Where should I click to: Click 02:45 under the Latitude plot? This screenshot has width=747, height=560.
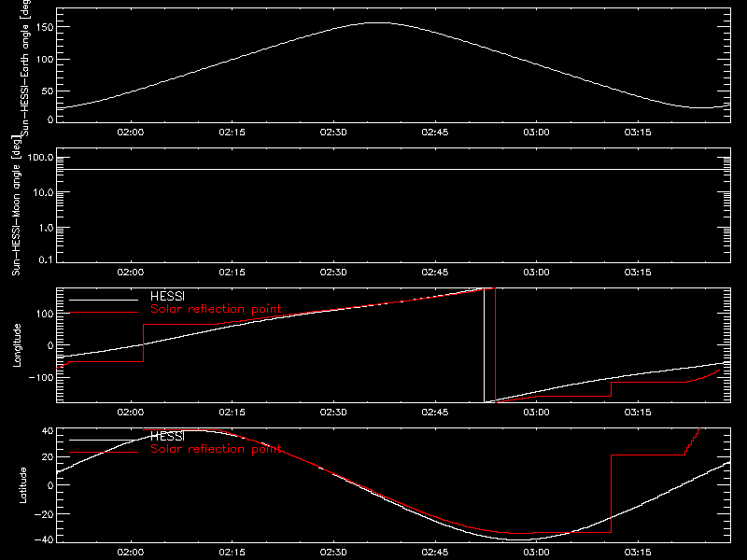(x=434, y=552)
